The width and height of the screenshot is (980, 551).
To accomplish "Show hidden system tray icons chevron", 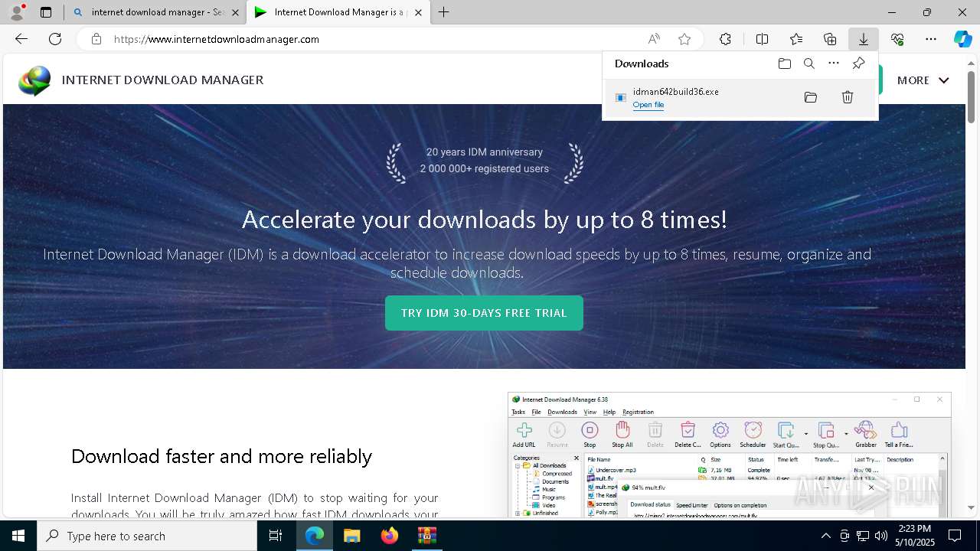I will [825, 536].
